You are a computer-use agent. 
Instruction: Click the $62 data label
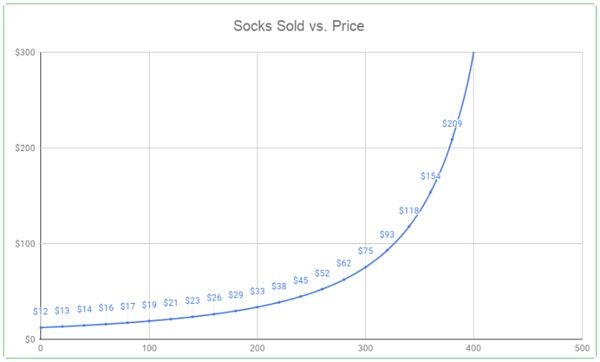tap(344, 263)
